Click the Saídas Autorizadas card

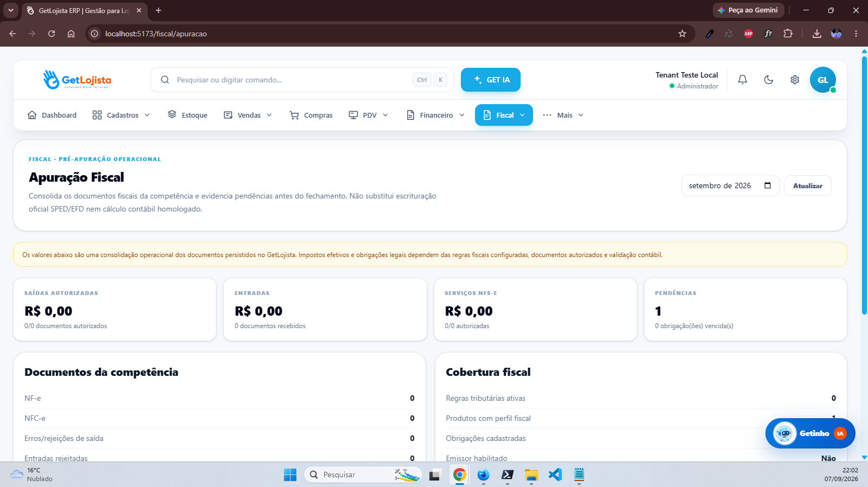(x=115, y=310)
